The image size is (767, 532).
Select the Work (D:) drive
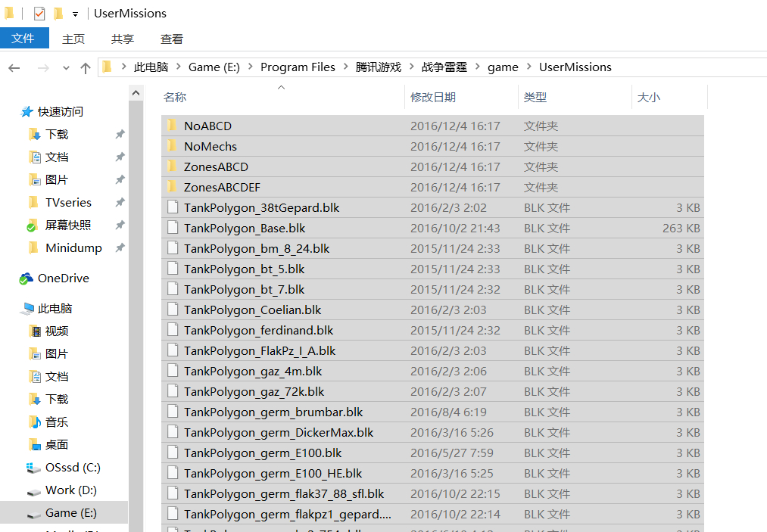tap(61, 490)
